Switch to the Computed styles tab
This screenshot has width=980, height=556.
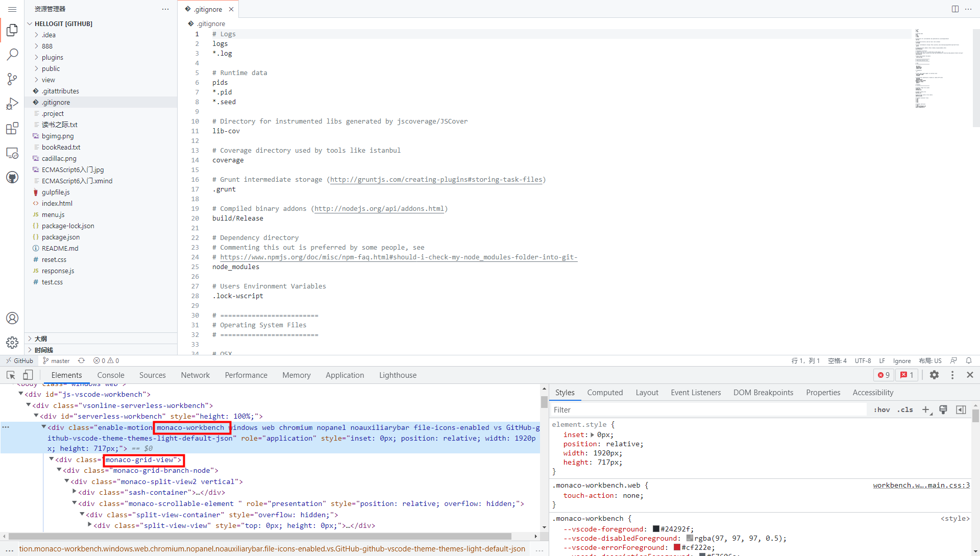(605, 392)
